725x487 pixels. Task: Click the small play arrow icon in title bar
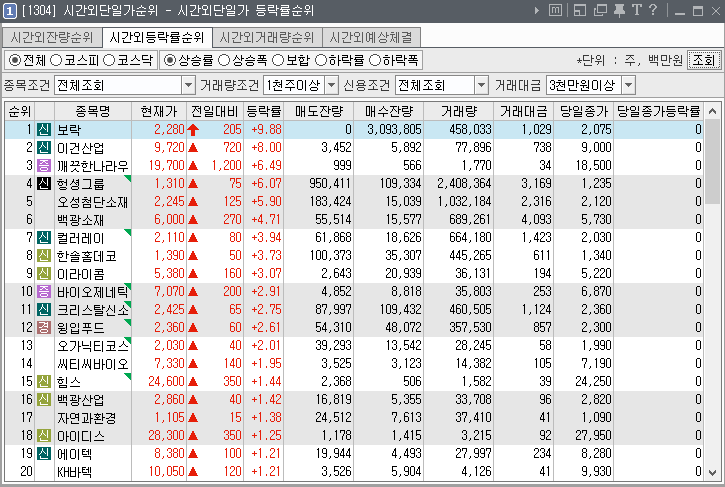[x=537, y=10]
